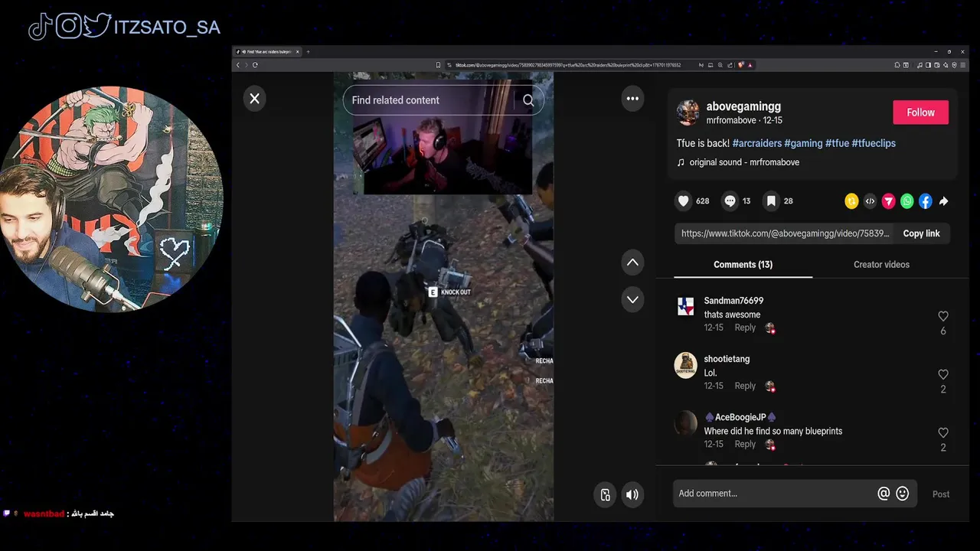
Task: Reload the page in browser toolbar
Action: pos(255,65)
